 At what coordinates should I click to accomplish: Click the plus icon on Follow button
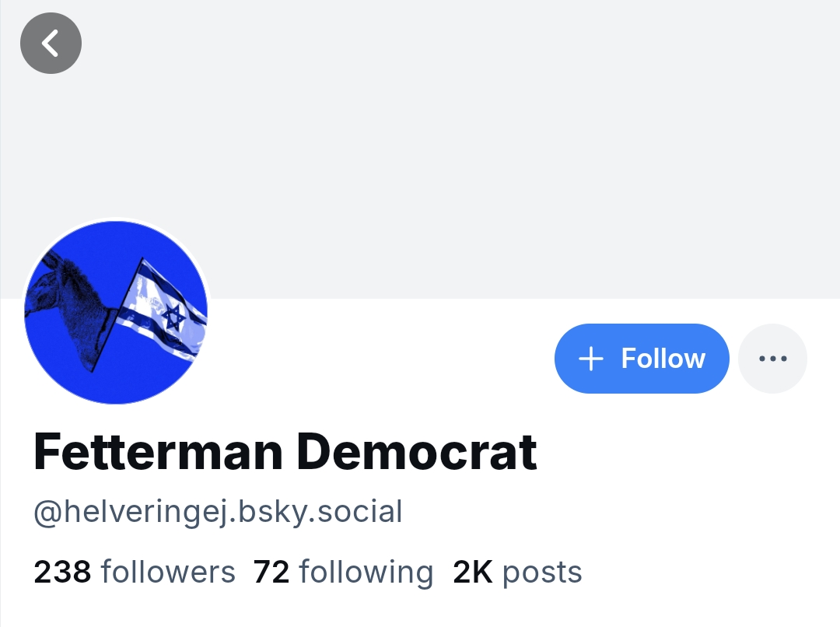click(591, 359)
